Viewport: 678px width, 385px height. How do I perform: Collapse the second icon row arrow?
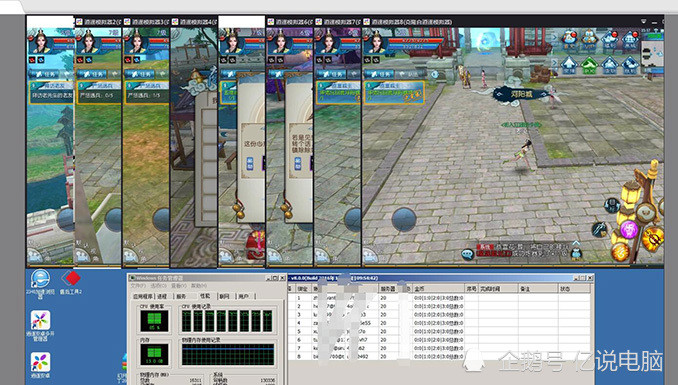coord(554,63)
